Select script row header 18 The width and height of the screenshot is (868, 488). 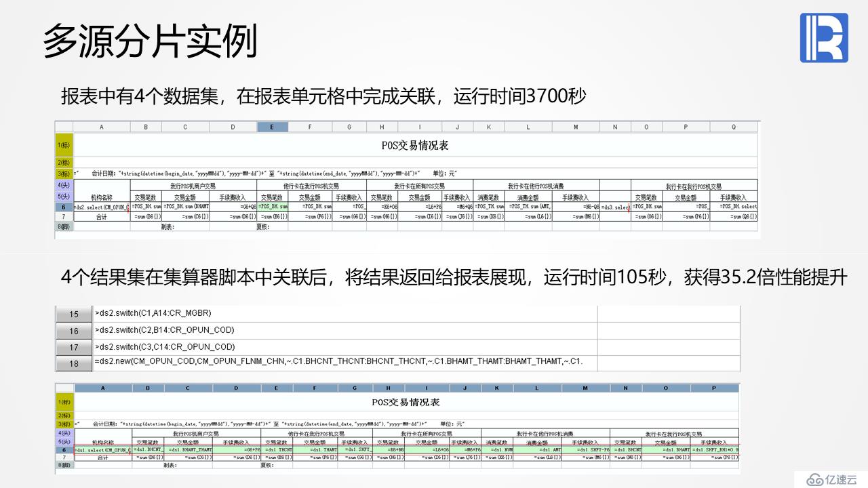coord(74,364)
